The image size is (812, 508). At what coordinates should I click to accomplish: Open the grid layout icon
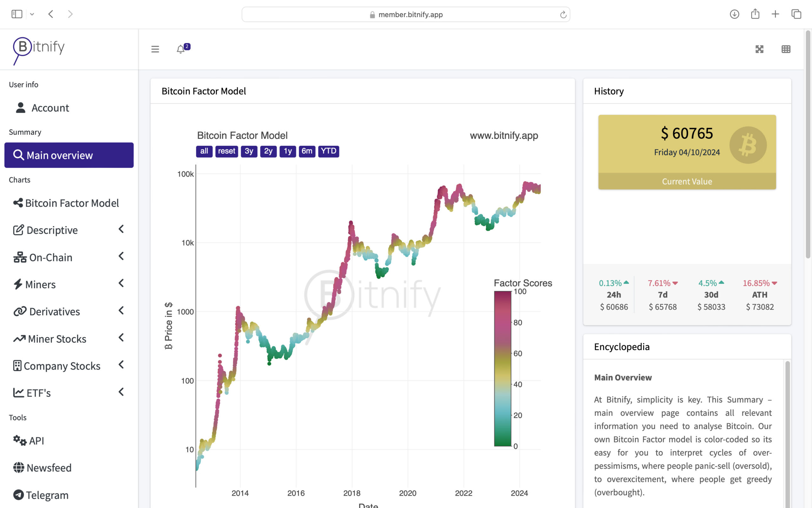pos(786,49)
